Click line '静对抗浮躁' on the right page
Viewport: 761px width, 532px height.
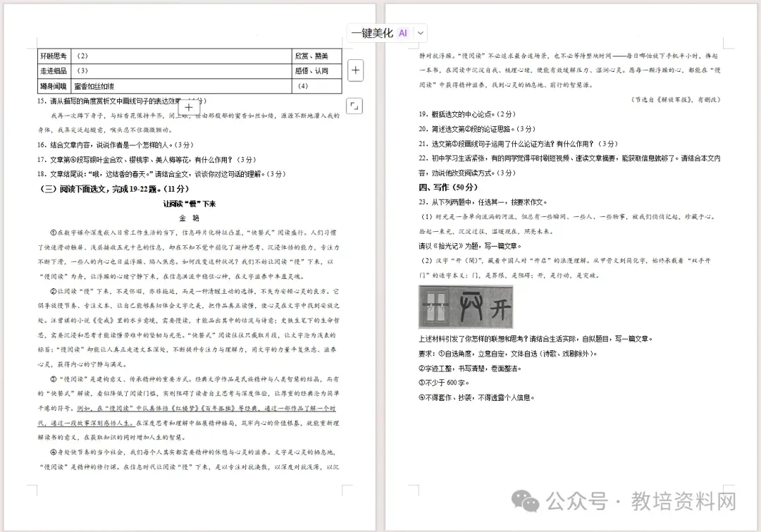(569, 56)
